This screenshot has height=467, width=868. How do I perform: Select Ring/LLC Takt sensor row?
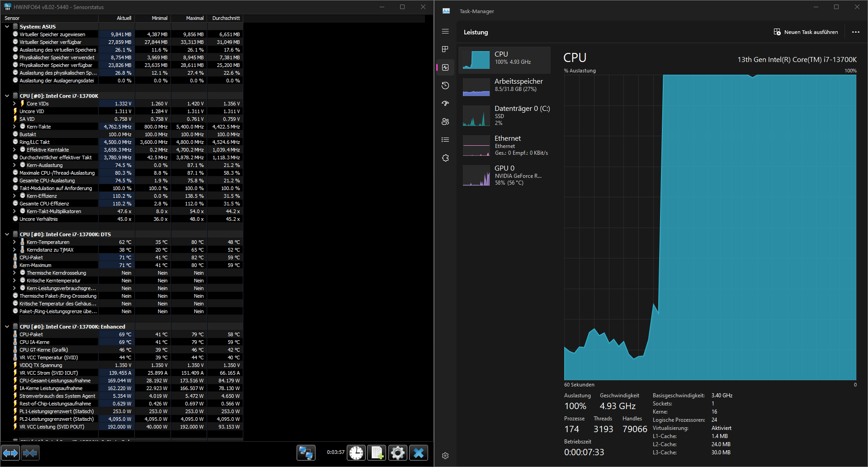point(122,142)
